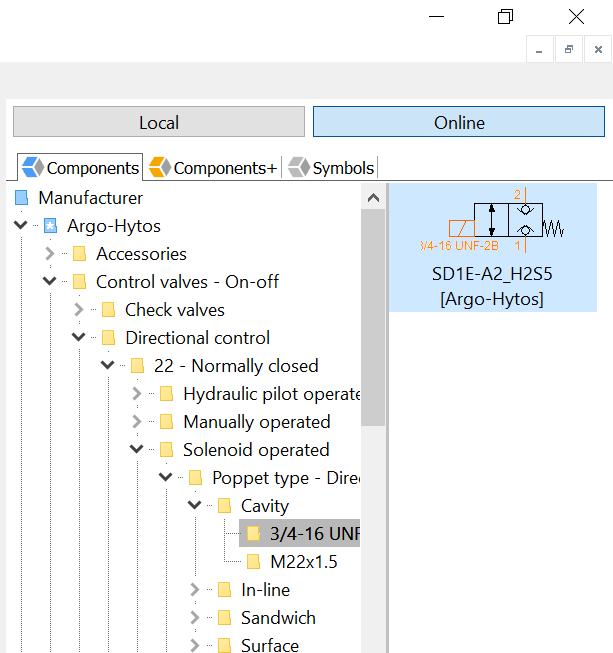Image resolution: width=613 pixels, height=653 pixels.
Task: Close the inner panel window
Action: [x=598, y=50]
